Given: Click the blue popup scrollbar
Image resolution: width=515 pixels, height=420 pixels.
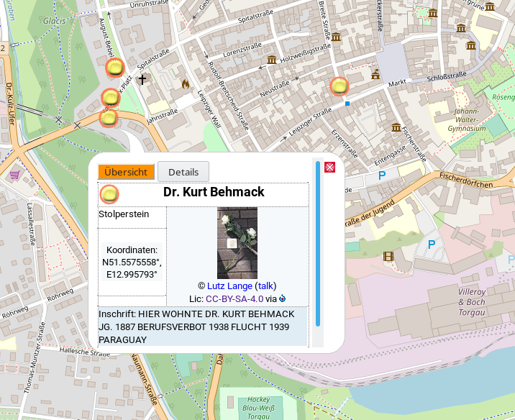Looking at the screenshot, I should [318, 245].
